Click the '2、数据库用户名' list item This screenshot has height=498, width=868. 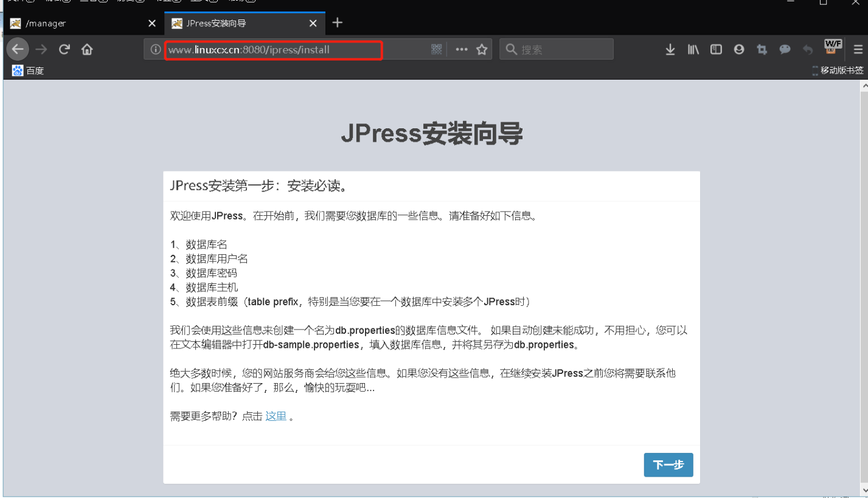(x=209, y=259)
